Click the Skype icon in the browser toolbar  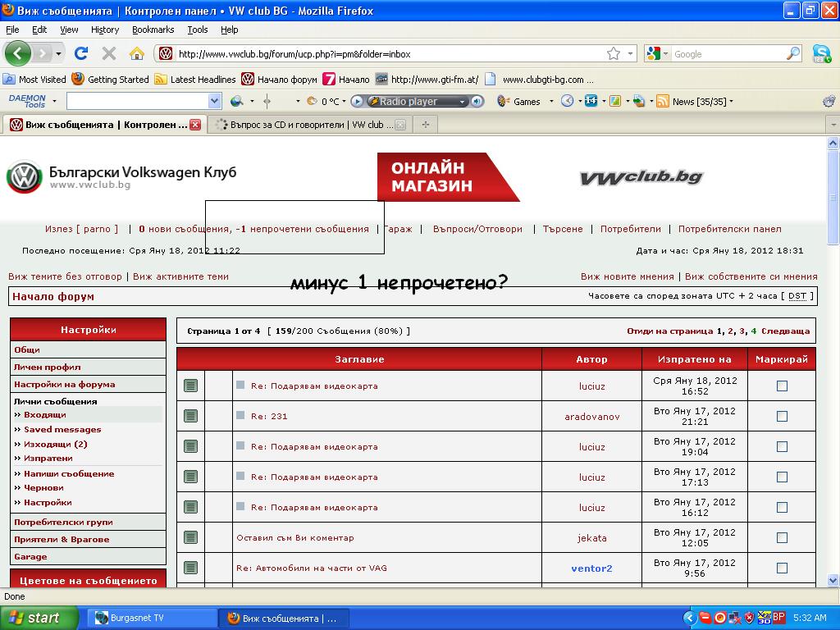coord(821,54)
